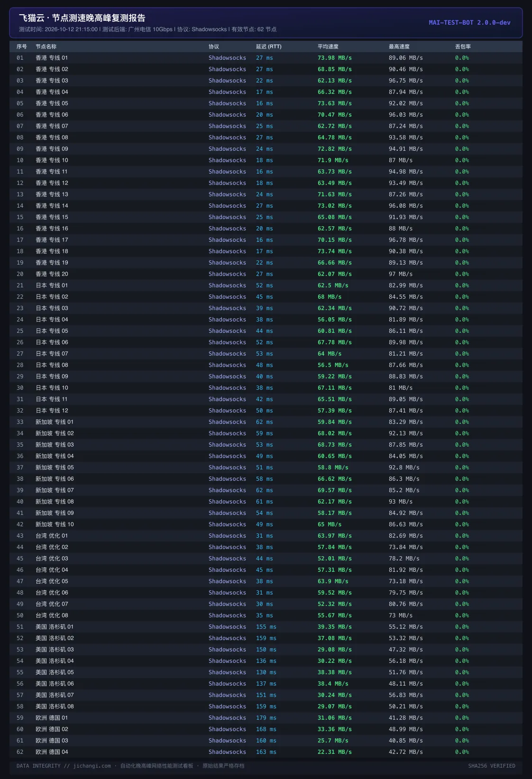This screenshot has width=532, height=779.
Task: Select the node name 欧洲 德国 04
Action: click(52, 752)
